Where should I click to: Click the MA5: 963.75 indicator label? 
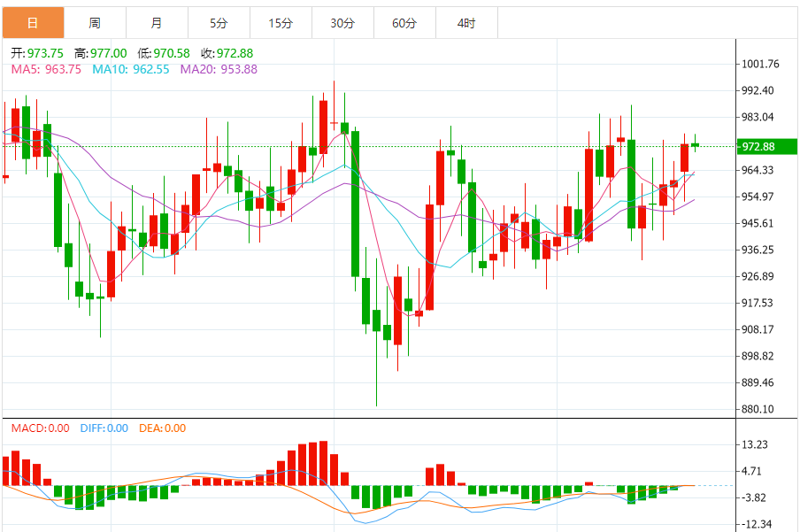[46, 69]
